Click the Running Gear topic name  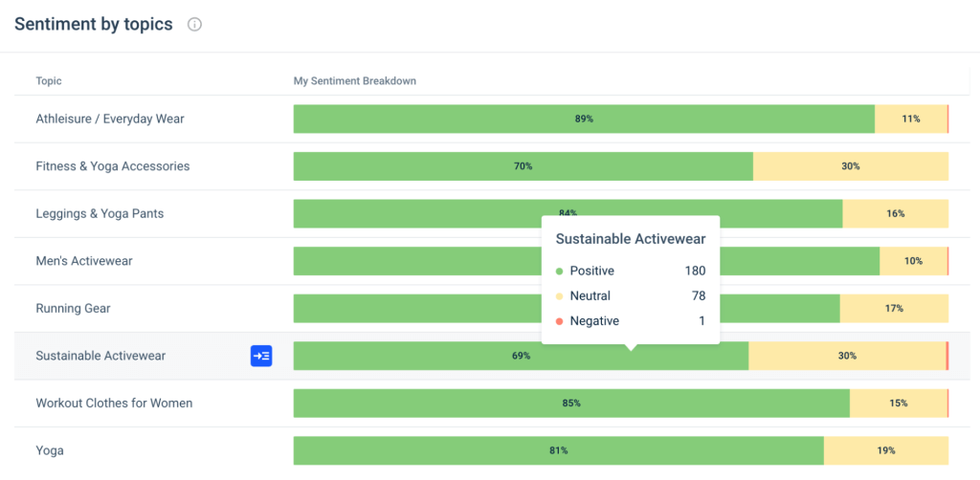tap(73, 309)
